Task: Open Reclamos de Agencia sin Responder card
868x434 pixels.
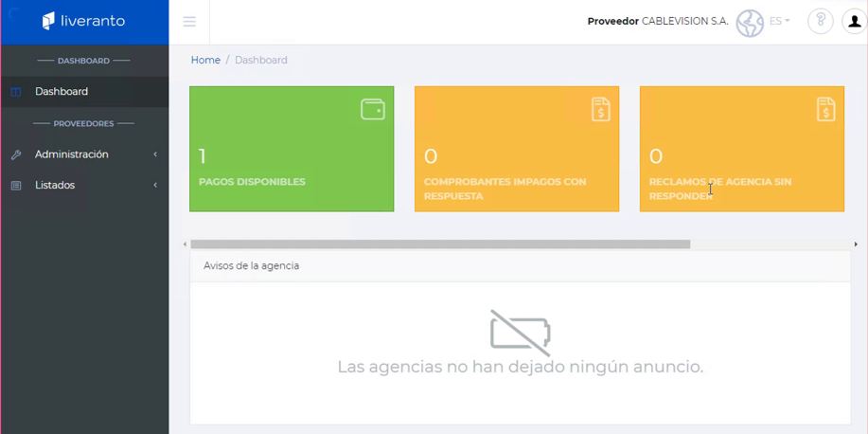Action: (x=742, y=149)
